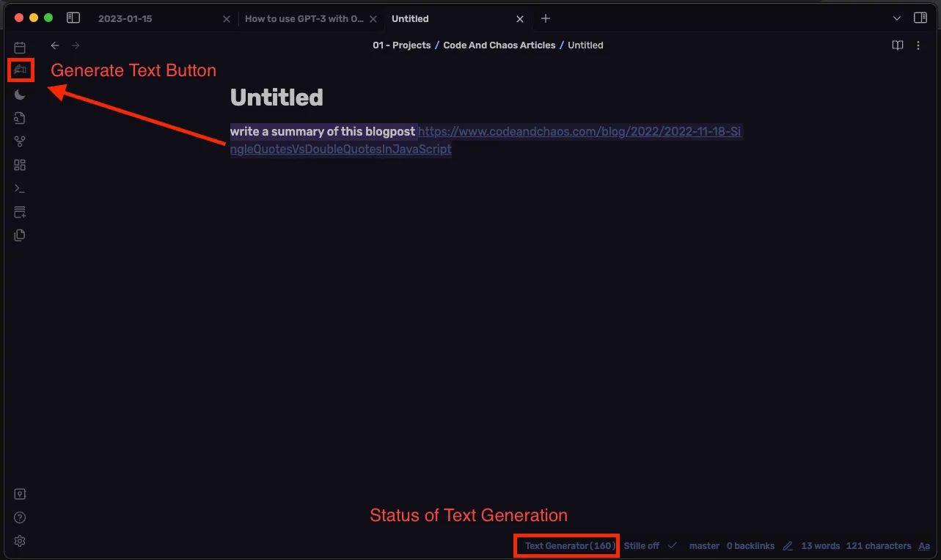Viewport: 941px width, 560px height.
Task: Open command palette terminal icon
Action: [x=20, y=188]
